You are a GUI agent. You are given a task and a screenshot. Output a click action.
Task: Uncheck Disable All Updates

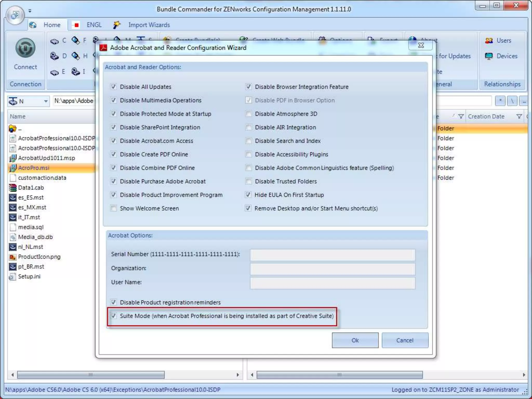pyautogui.click(x=114, y=87)
